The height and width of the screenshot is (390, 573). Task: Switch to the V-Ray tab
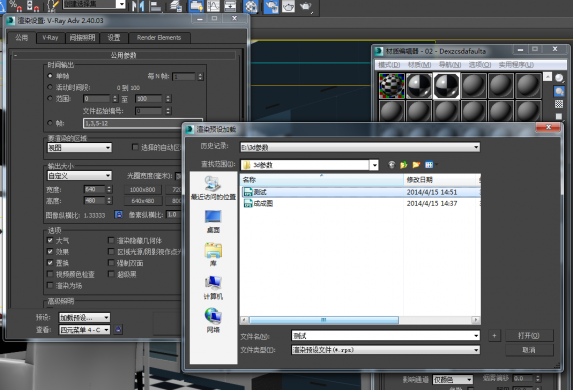[x=50, y=37]
